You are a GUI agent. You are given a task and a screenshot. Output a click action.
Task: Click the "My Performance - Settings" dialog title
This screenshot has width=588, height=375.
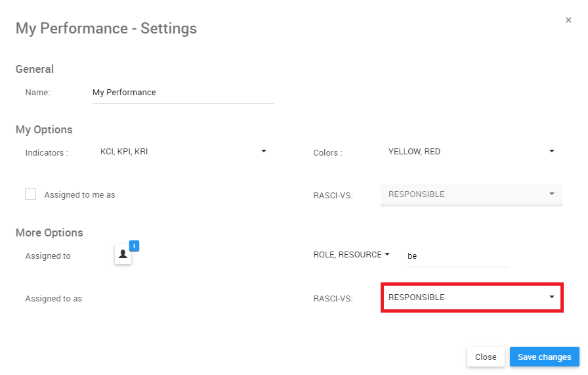tap(106, 29)
